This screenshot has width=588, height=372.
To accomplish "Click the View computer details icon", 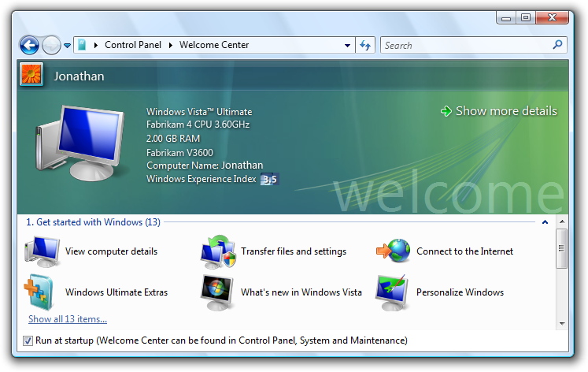I will click(43, 251).
